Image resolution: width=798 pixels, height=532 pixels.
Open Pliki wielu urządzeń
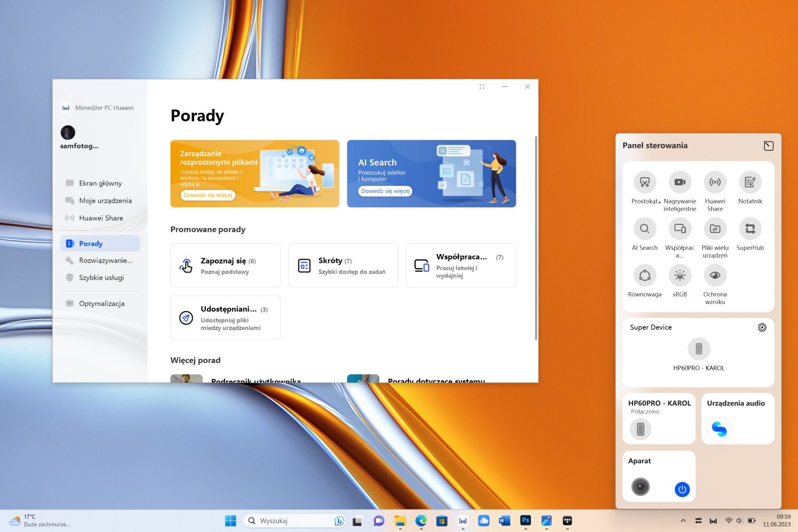(x=715, y=229)
